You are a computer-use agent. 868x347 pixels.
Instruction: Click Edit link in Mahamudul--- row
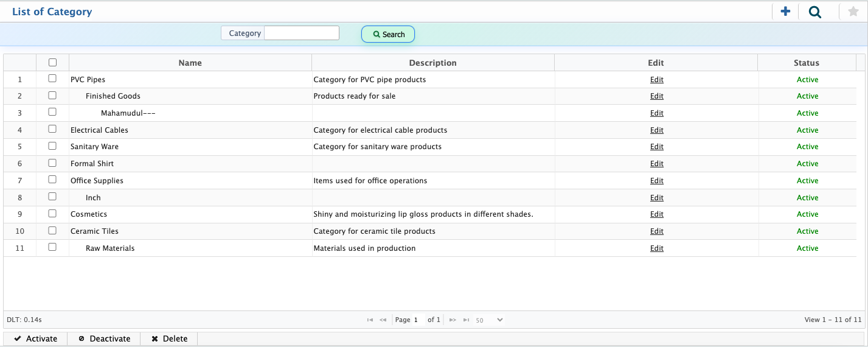[x=657, y=113]
